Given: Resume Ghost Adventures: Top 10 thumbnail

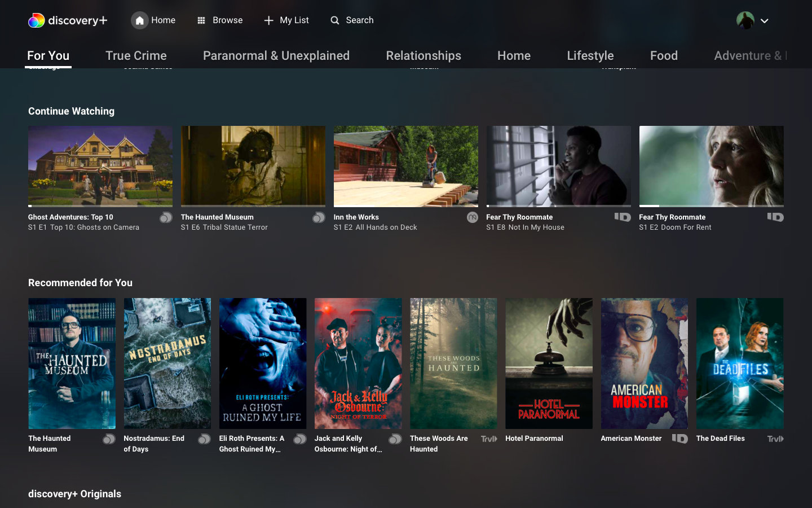Looking at the screenshot, I should pos(100,166).
